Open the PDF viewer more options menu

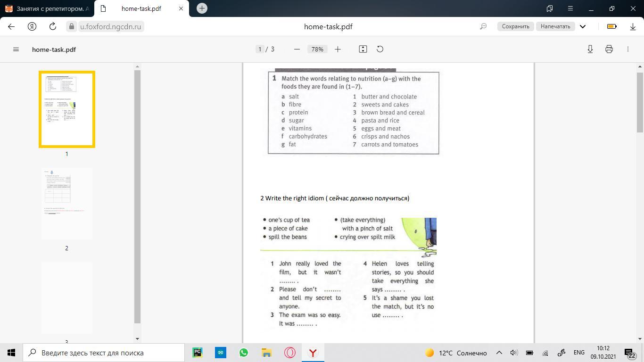pyautogui.click(x=628, y=49)
